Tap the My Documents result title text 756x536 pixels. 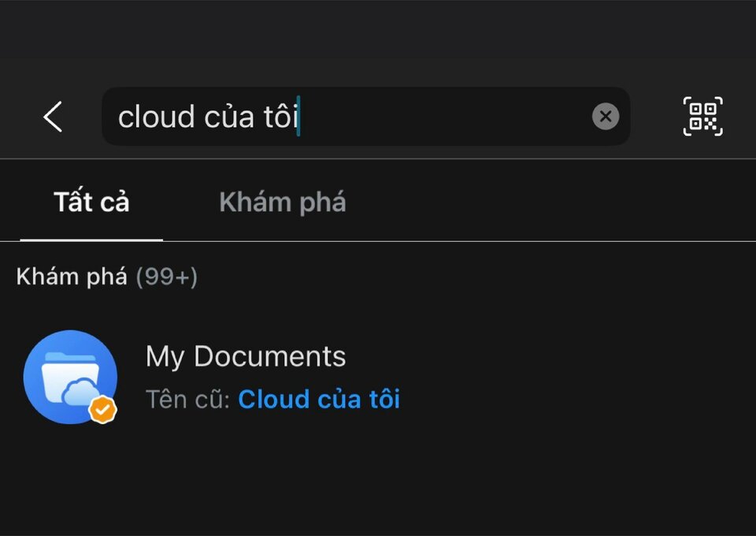pos(245,356)
